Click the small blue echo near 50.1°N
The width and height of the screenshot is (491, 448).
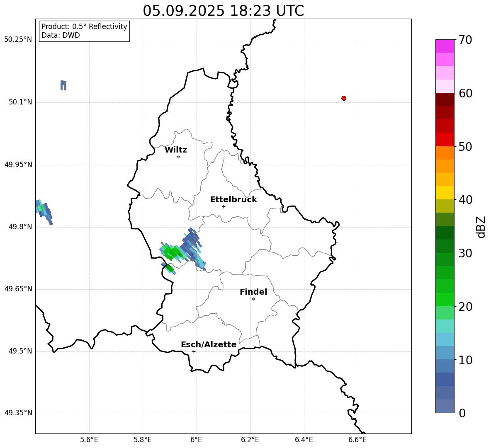[63, 85]
